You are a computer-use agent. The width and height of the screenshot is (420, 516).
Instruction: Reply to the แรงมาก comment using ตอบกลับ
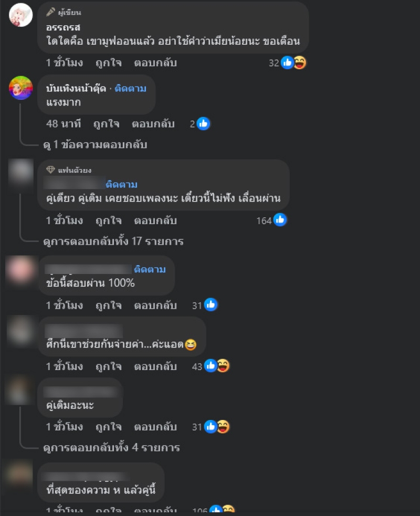point(153,124)
